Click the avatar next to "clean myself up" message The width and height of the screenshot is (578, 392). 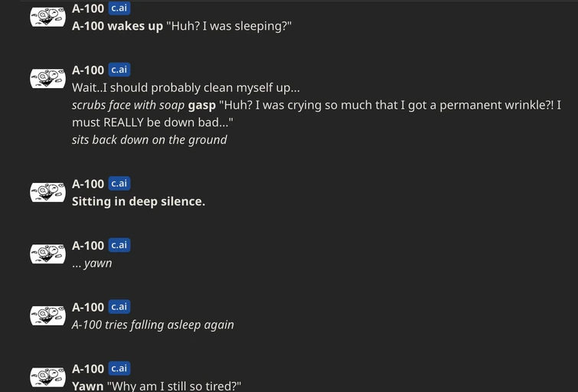(x=47, y=78)
